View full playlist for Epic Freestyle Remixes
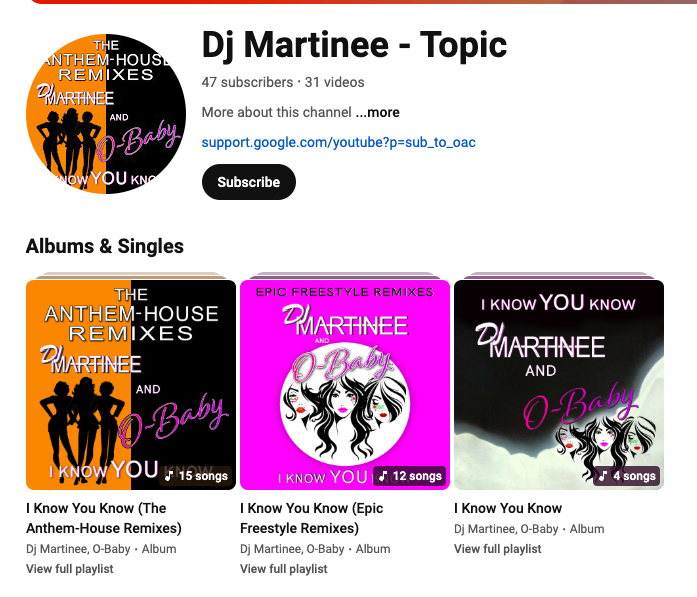The image size is (697, 597). 284,569
